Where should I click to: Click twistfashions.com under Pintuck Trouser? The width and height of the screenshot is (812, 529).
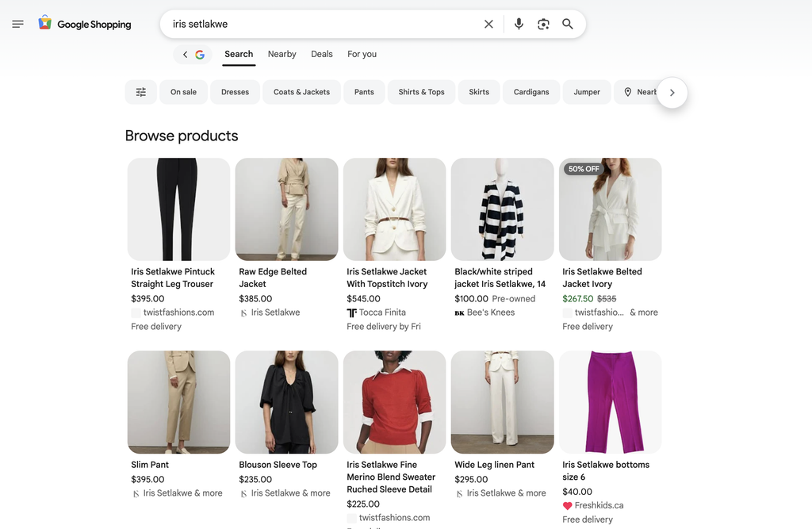178,312
